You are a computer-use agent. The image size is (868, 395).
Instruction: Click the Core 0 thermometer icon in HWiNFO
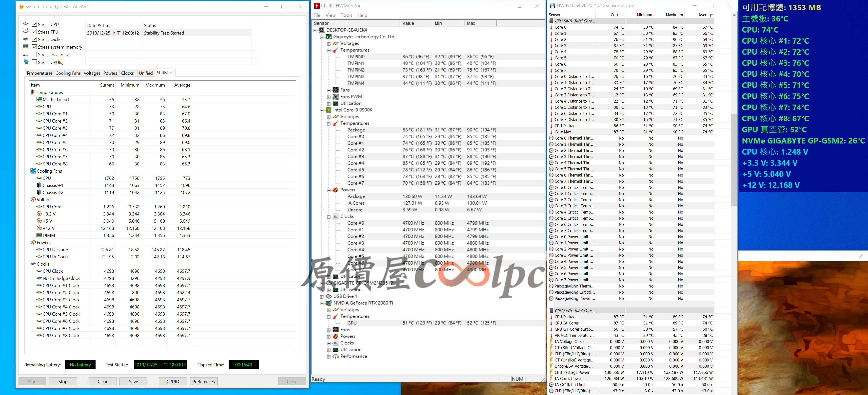click(x=551, y=27)
